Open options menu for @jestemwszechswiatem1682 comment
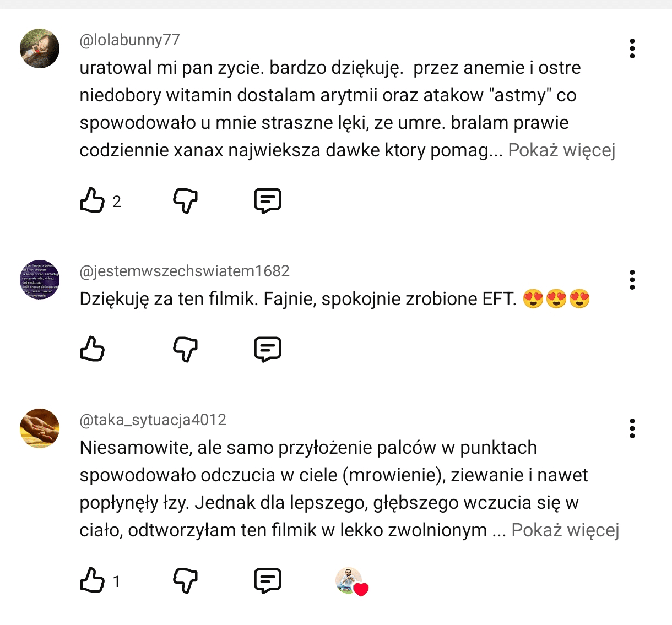The image size is (672, 625). (x=632, y=280)
